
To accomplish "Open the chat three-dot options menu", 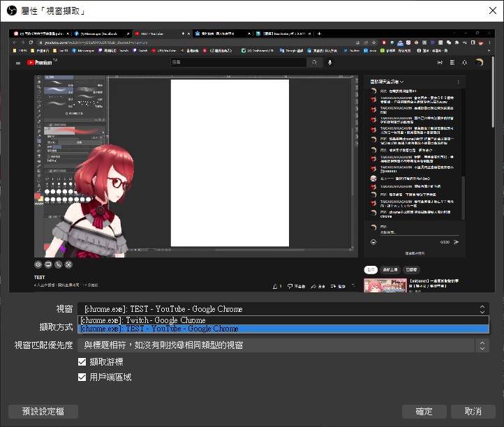I will click(459, 82).
